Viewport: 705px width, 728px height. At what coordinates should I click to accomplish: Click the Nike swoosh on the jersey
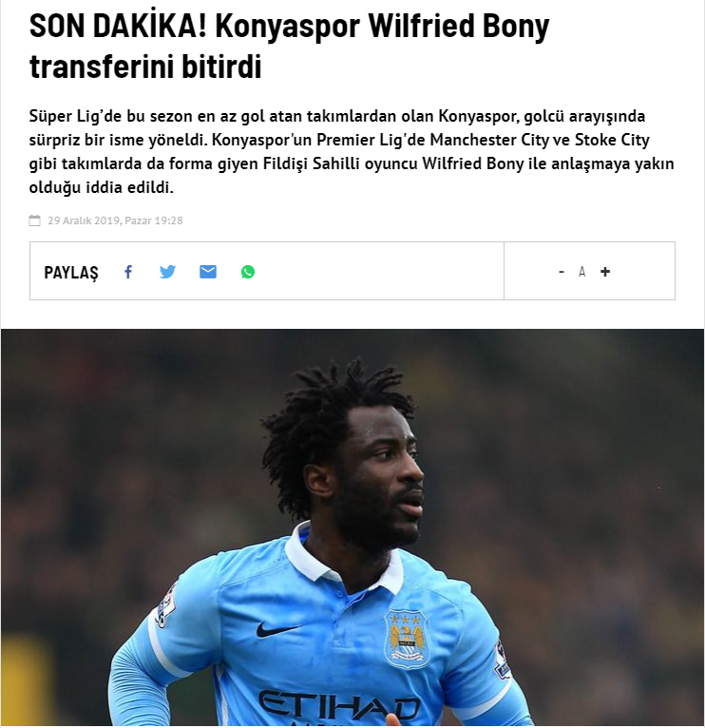278,629
